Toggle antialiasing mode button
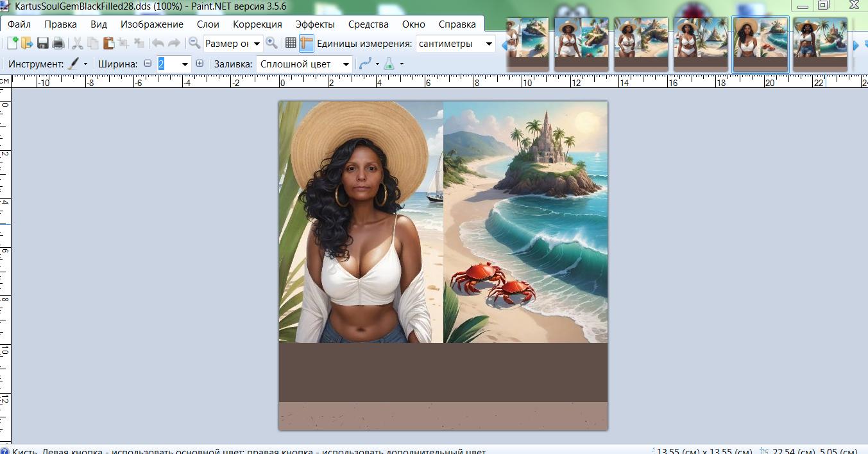The width and height of the screenshot is (868, 454). click(x=365, y=64)
